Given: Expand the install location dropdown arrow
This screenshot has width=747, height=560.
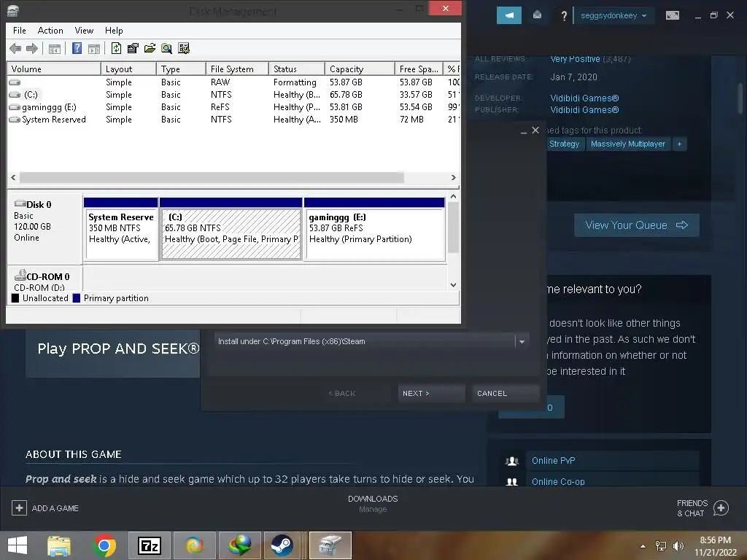Looking at the screenshot, I should point(522,341).
